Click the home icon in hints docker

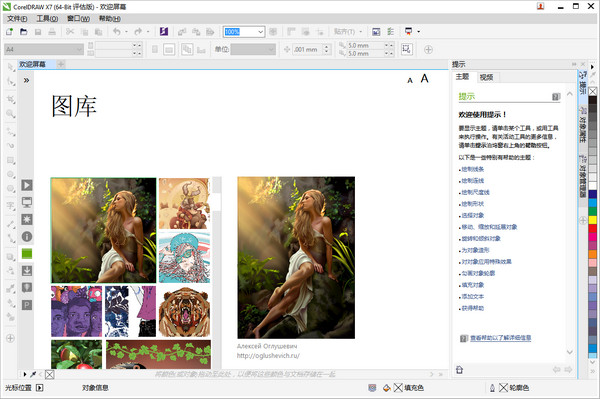pyautogui.click(x=460, y=370)
